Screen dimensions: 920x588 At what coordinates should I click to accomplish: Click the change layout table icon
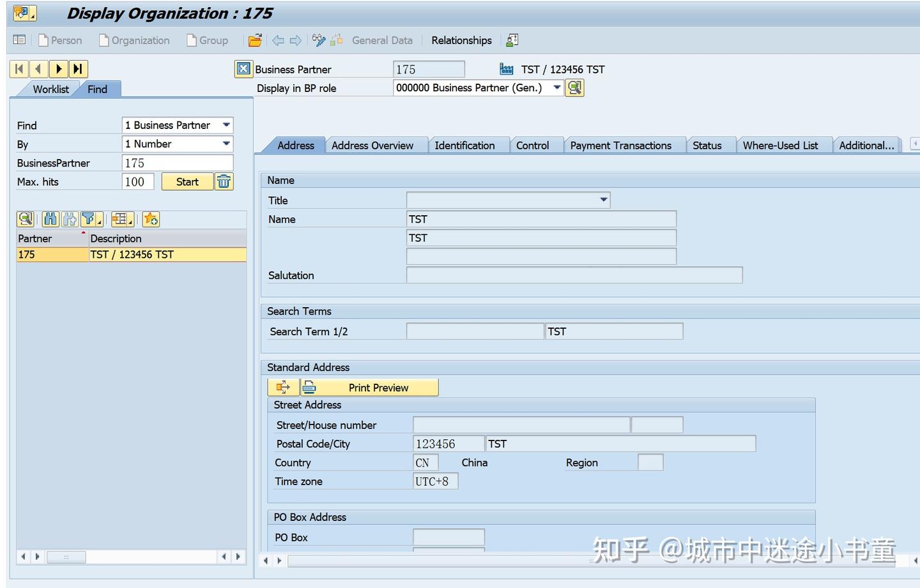coord(121,219)
